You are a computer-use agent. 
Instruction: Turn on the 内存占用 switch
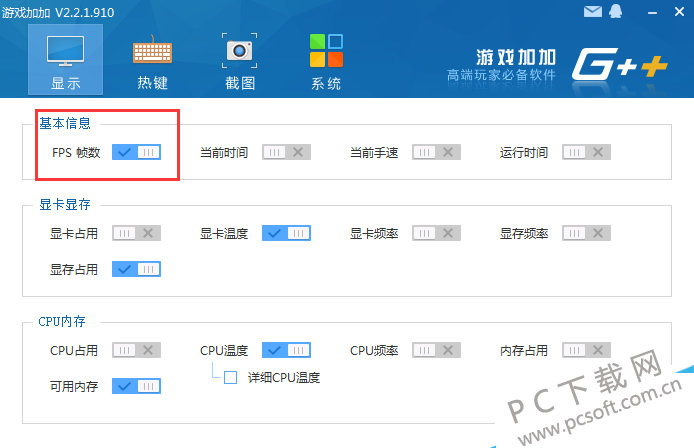point(586,350)
